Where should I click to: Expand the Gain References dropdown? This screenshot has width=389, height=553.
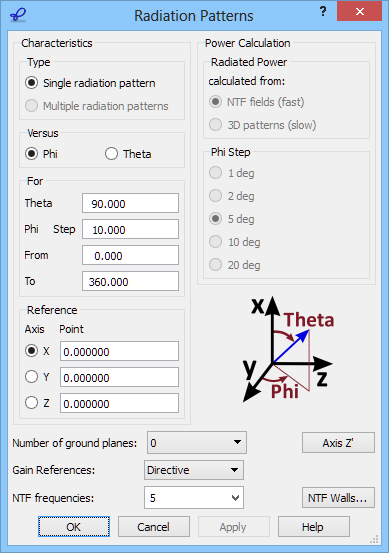(x=194, y=470)
